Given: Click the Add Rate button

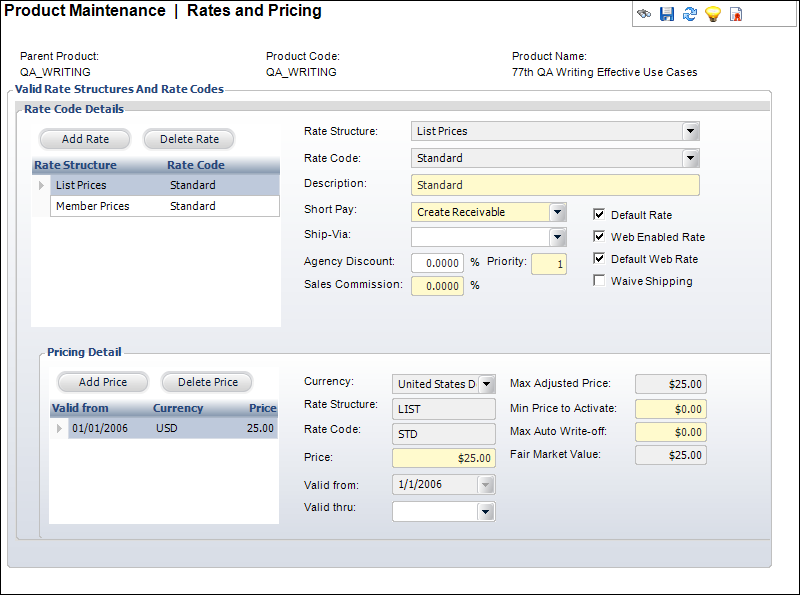Looking at the screenshot, I should click(x=85, y=139).
